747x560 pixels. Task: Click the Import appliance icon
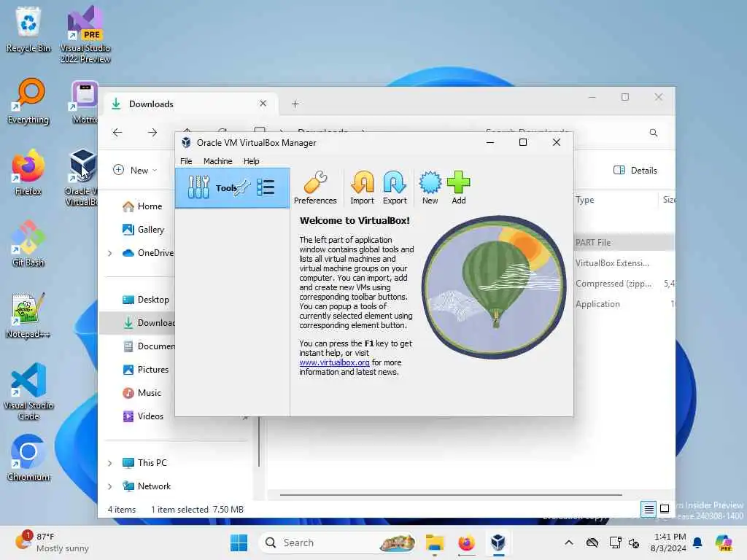(x=362, y=188)
